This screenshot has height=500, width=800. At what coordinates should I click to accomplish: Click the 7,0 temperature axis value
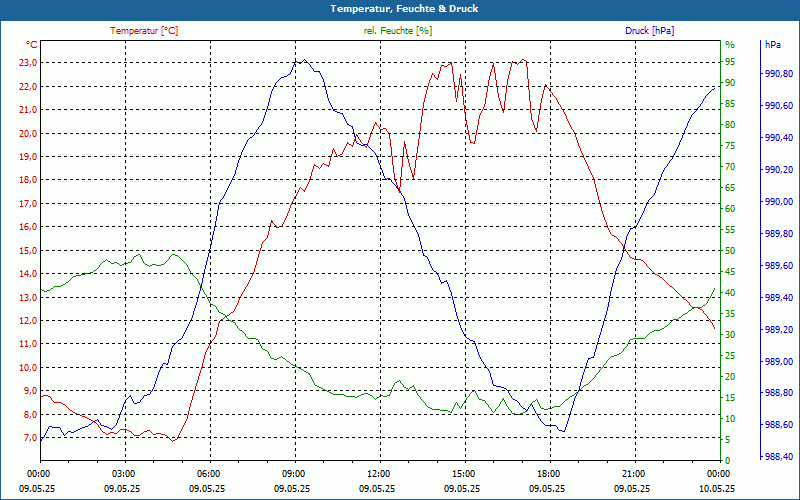click(30, 438)
